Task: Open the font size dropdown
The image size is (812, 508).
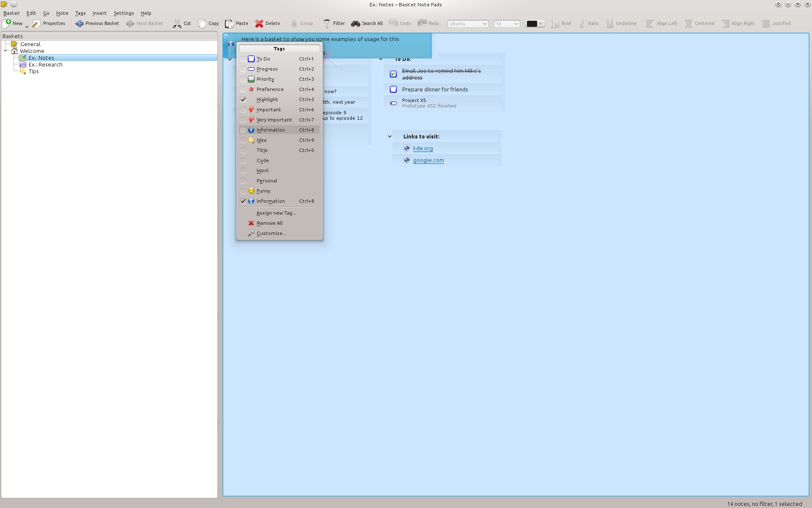Action: (x=507, y=24)
